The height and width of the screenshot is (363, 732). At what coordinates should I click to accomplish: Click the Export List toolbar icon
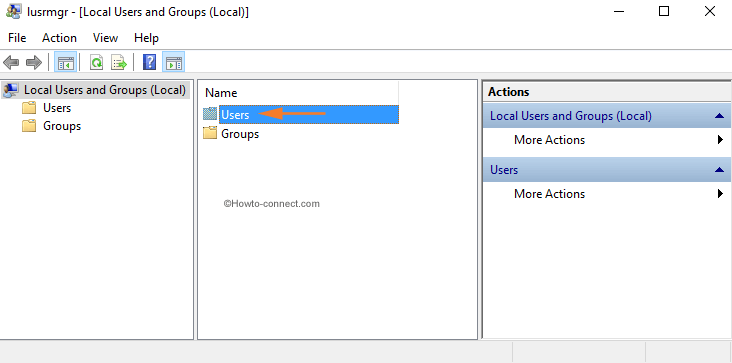coord(119,62)
